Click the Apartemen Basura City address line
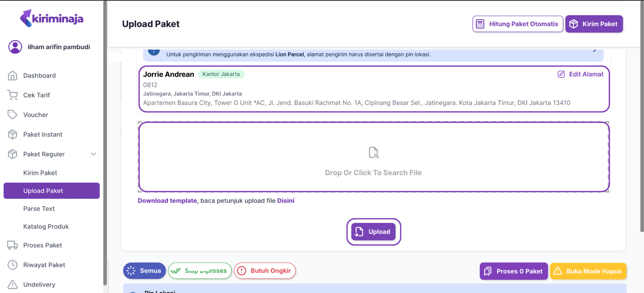644x293 pixels. [357, 103]
